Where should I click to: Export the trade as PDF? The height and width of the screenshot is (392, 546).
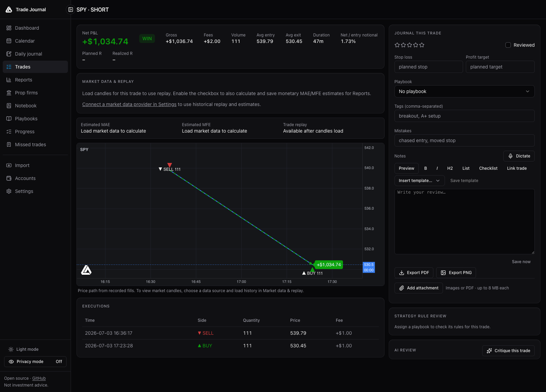(414, 273)
